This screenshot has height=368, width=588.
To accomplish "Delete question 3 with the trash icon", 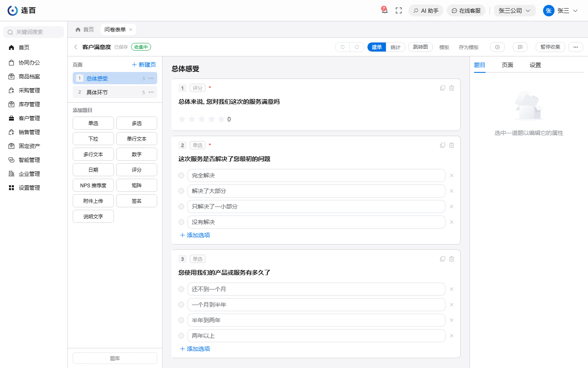I will pyautogui.click(x=452, y=259).
